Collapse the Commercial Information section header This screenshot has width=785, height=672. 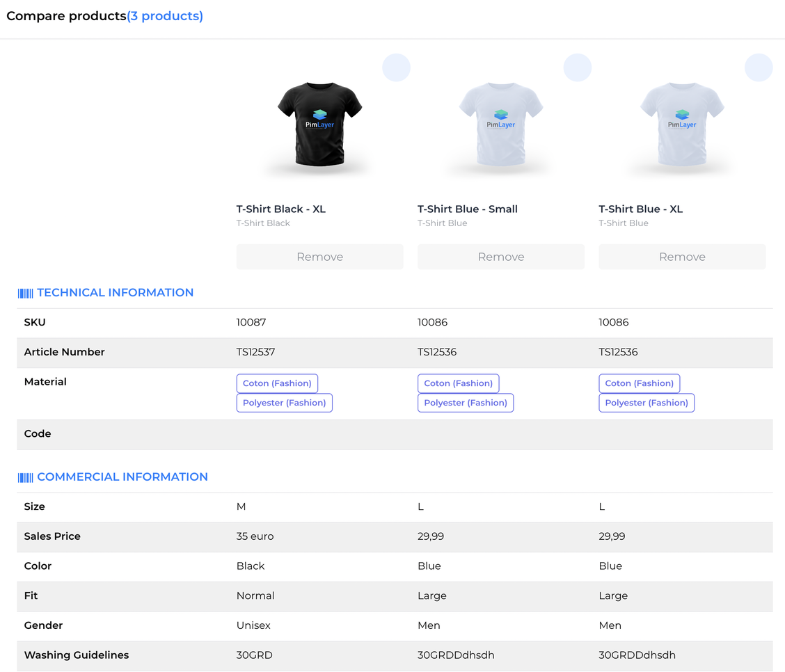pos(122,477)
